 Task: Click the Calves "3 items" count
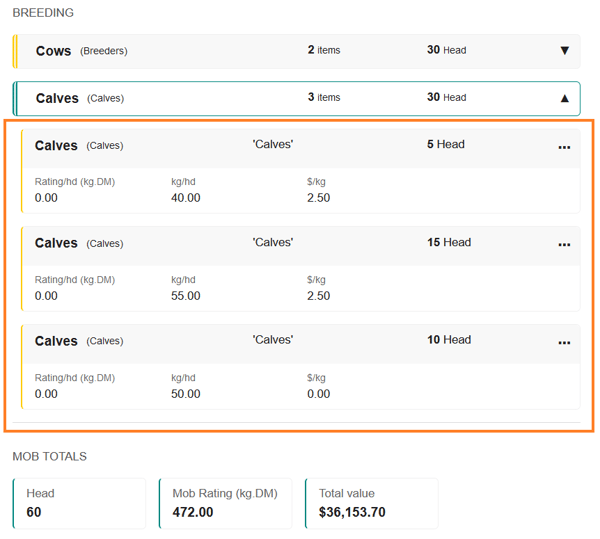click(x=324, y=98)
